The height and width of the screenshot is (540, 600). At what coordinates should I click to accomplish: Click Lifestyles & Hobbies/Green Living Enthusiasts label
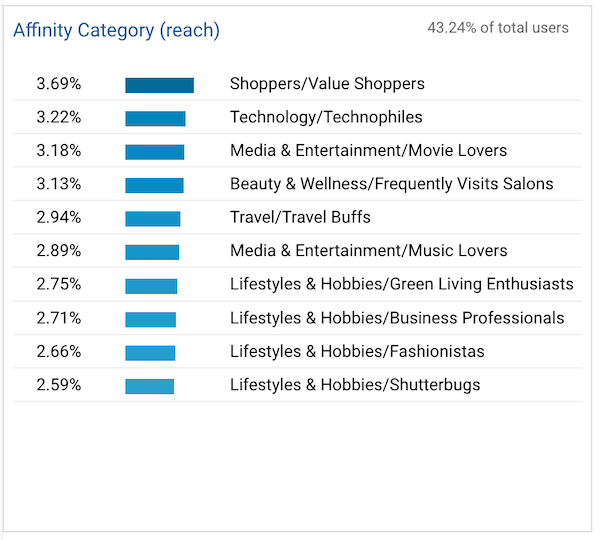click(x=401, y=284)
